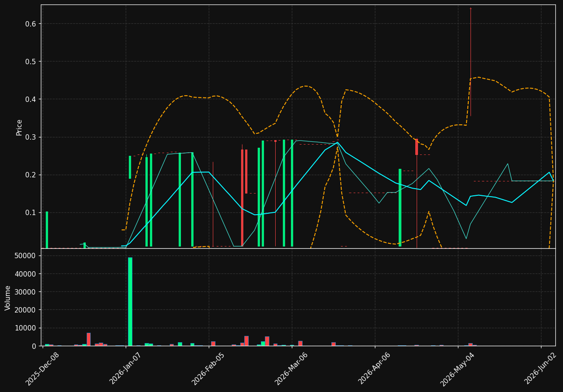
Task: Click the Volume axis title
Action: pos(8,298)
